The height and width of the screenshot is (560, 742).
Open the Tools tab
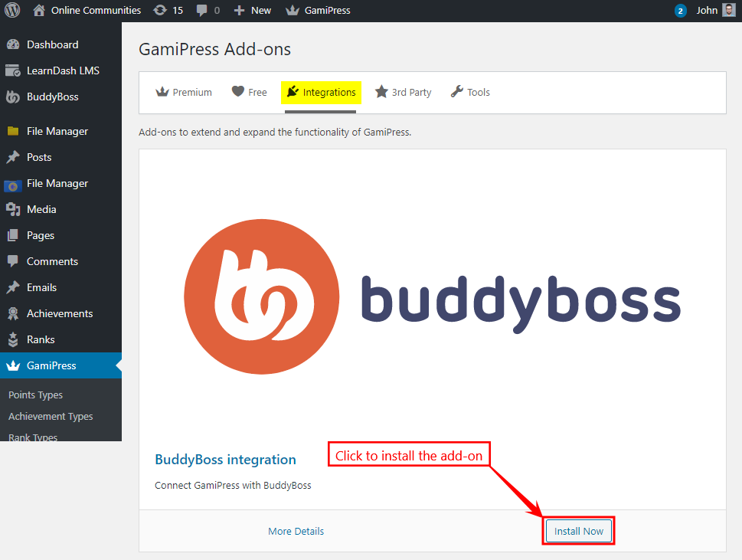pyautogui.click(x=470, y=92)
